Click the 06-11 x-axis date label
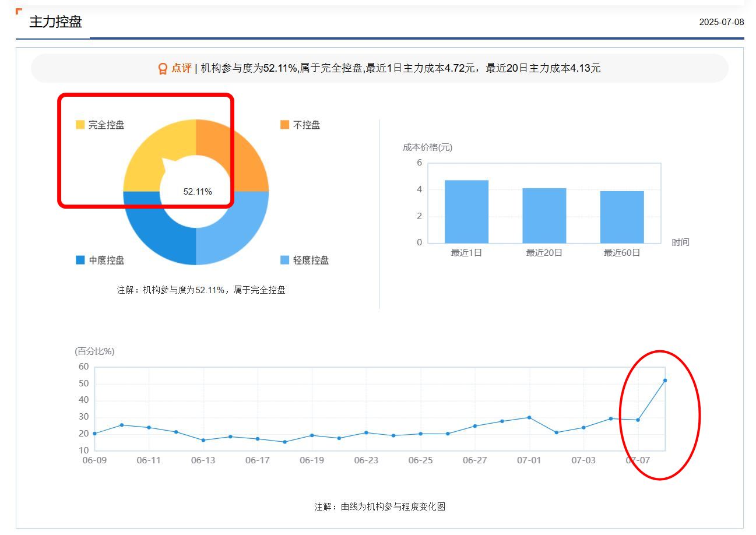Image resolution: width=756 pixels, height=535 pixels. (x=149, y=460)
